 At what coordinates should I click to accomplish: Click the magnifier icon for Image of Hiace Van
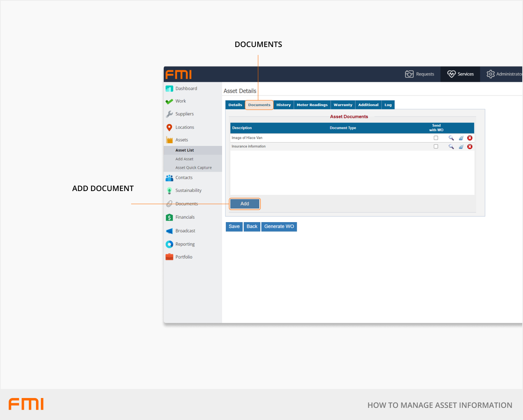[x=451, y=138]
